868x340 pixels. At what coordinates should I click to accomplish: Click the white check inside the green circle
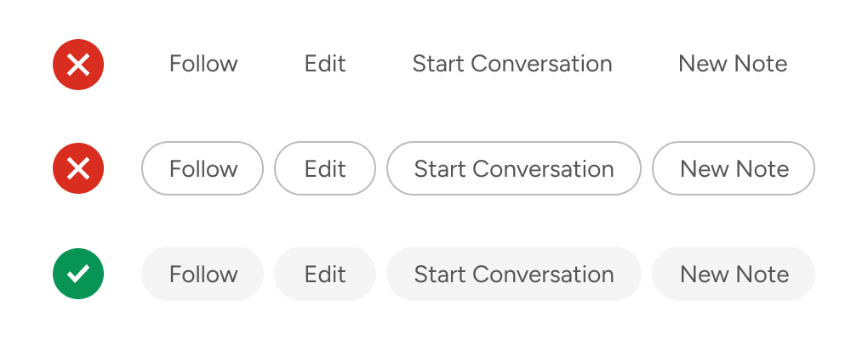(x=78, y=274)
